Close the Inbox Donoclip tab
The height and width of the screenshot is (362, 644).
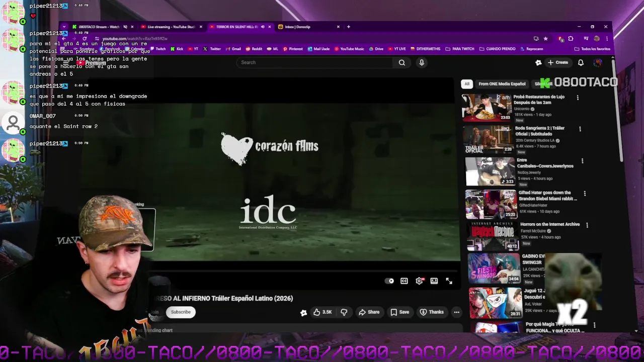point(338,27)
